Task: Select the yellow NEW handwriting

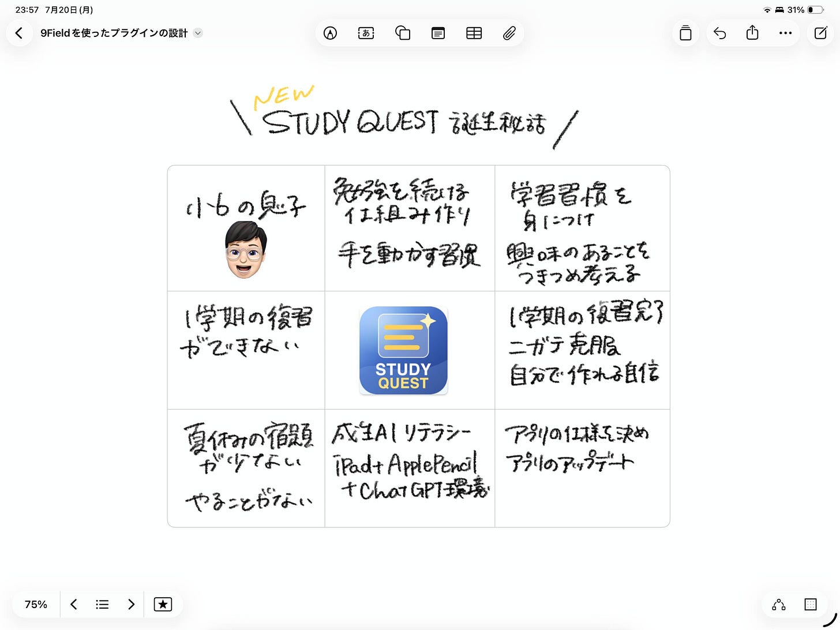Action: pos(283,96)
